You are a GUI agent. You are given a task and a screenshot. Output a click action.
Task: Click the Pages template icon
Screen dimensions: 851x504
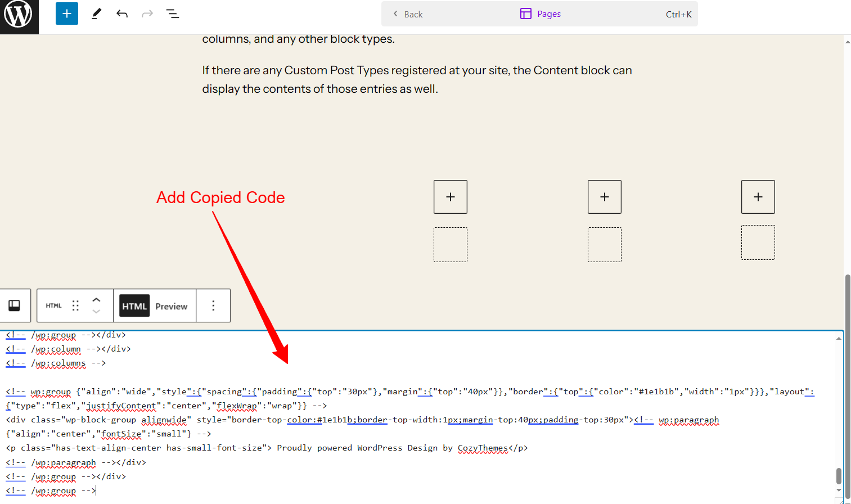click(526, 13)
